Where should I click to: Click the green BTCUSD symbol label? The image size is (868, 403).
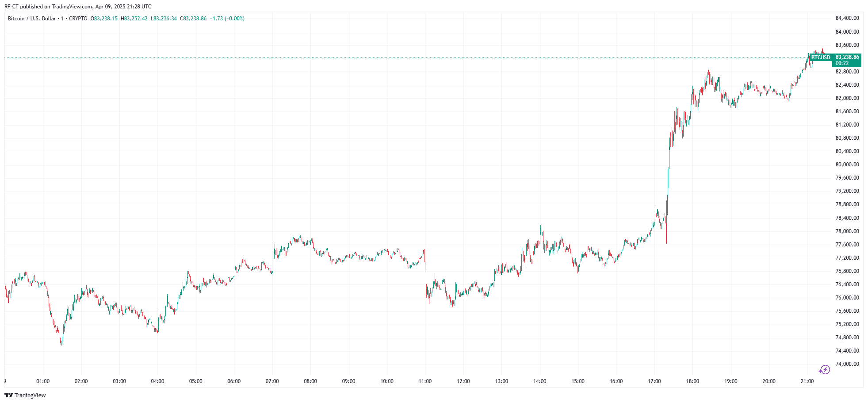pos(821,58)
